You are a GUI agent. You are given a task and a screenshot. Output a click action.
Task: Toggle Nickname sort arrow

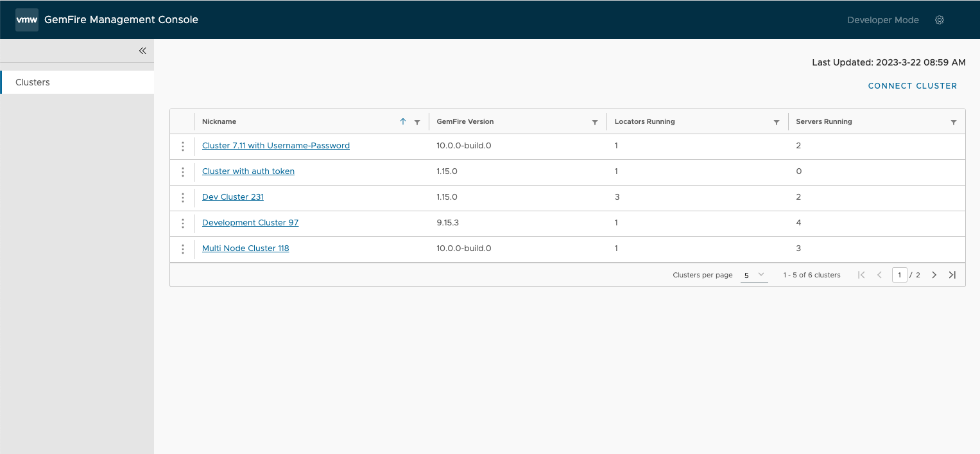tap(403, 121)
